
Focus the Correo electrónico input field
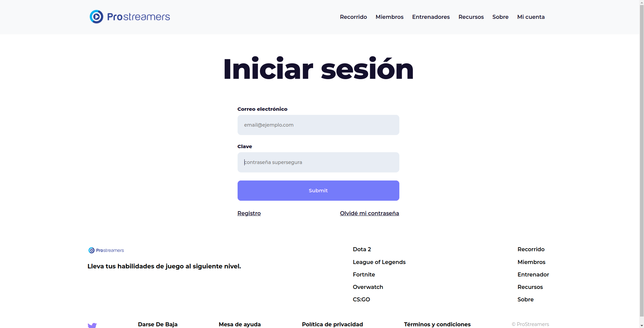tap(318, 125)
